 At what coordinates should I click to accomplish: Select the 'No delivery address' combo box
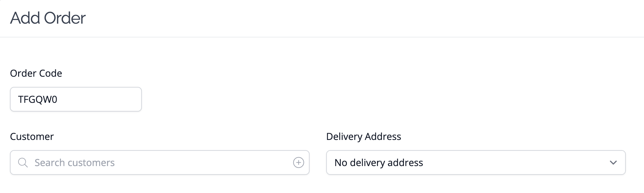tap(476, 162)
